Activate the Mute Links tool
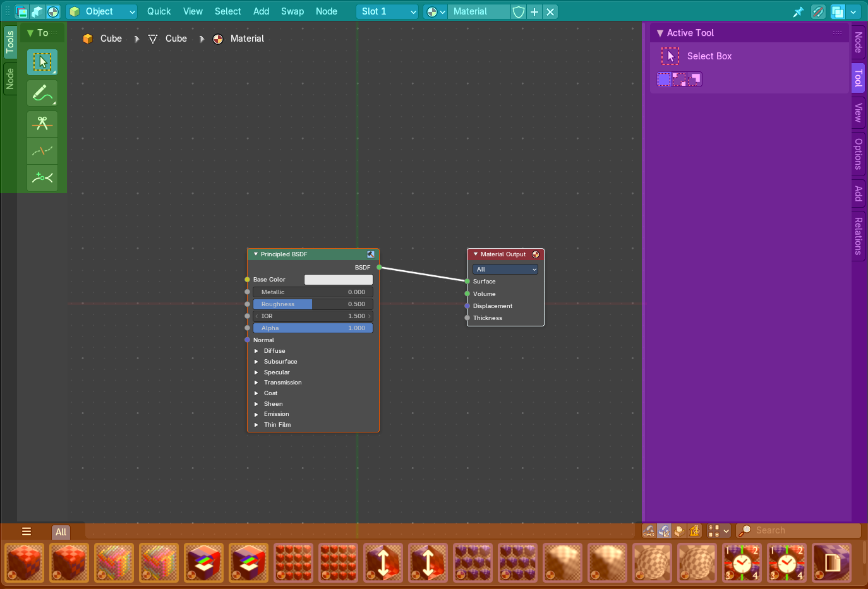868x589 pixels. point(42,151)
